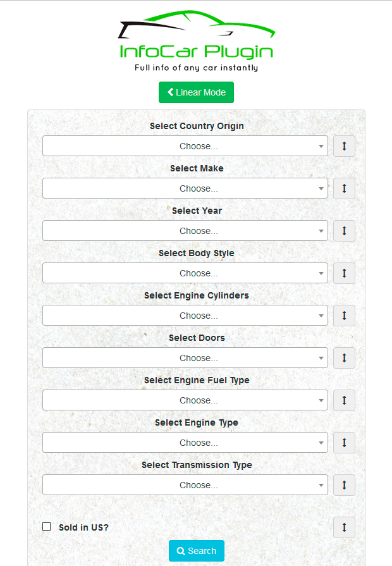This screenshot has width=392, height=566.
Task: Expand the Select Engine Cylinders dropdown
Action: 185,316
